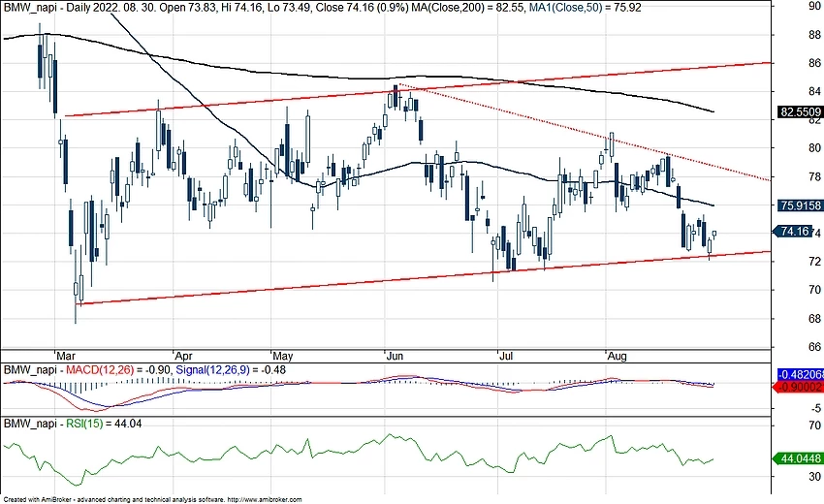This screenshot has width=824, height=504.
Task: Click the Apr marker on time axis
Action: [183, 355]
